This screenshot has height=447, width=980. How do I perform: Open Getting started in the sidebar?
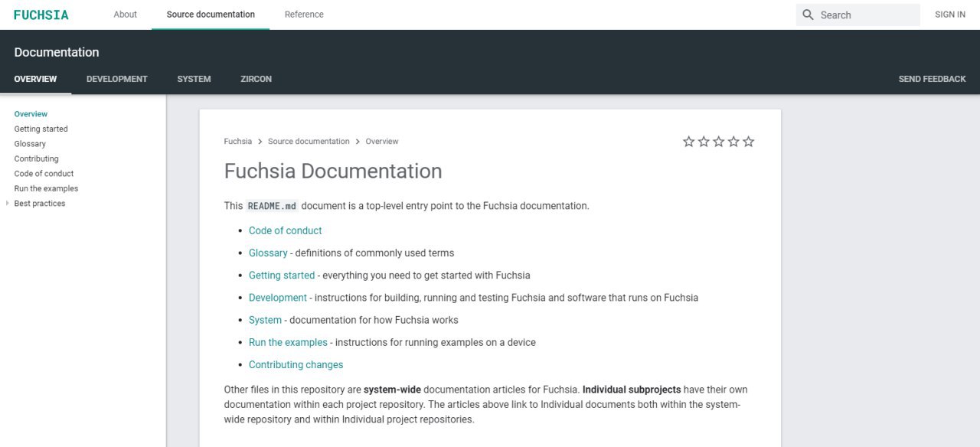41,129
